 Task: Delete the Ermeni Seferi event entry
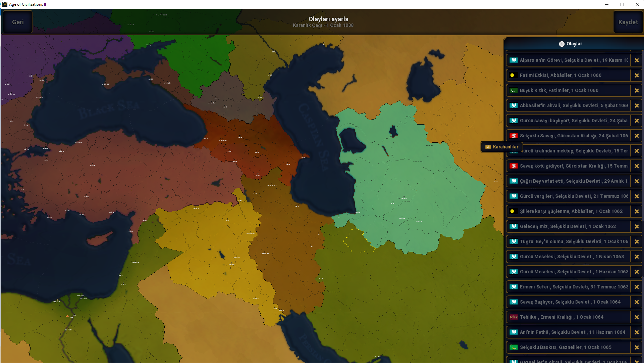point(636,287)
